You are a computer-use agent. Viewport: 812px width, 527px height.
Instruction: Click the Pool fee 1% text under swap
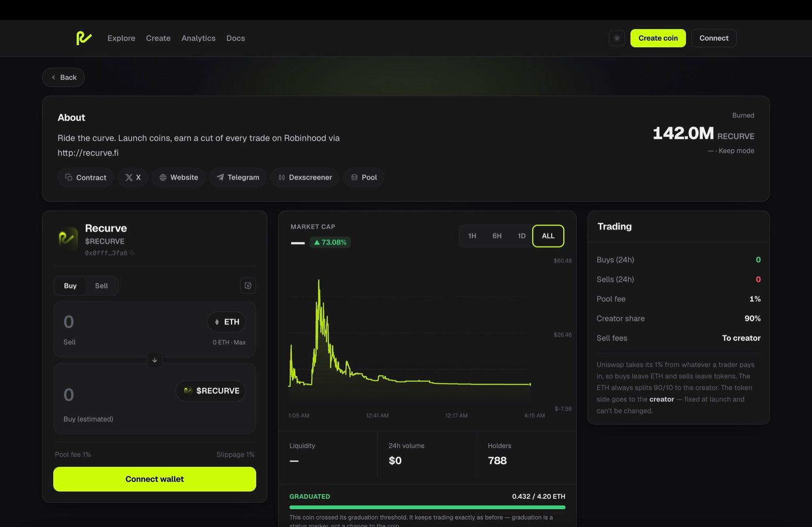click(x=73, y=454)
